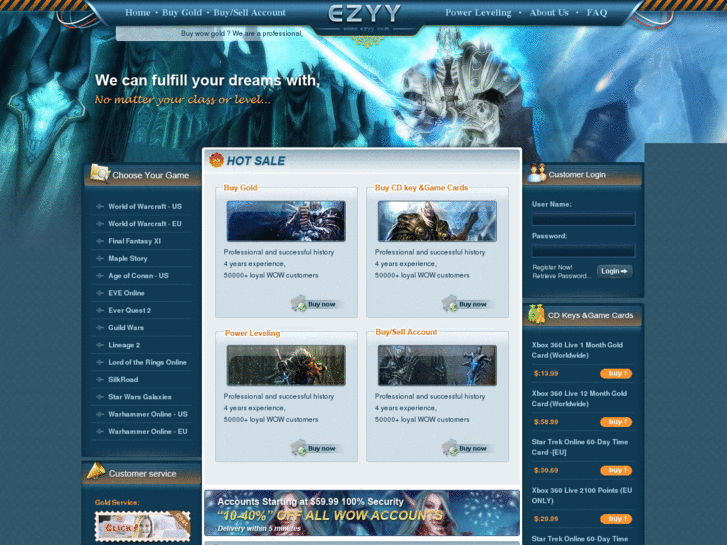
Task: Open Lord of the Rings Online
Action: [x=147, y=362]
